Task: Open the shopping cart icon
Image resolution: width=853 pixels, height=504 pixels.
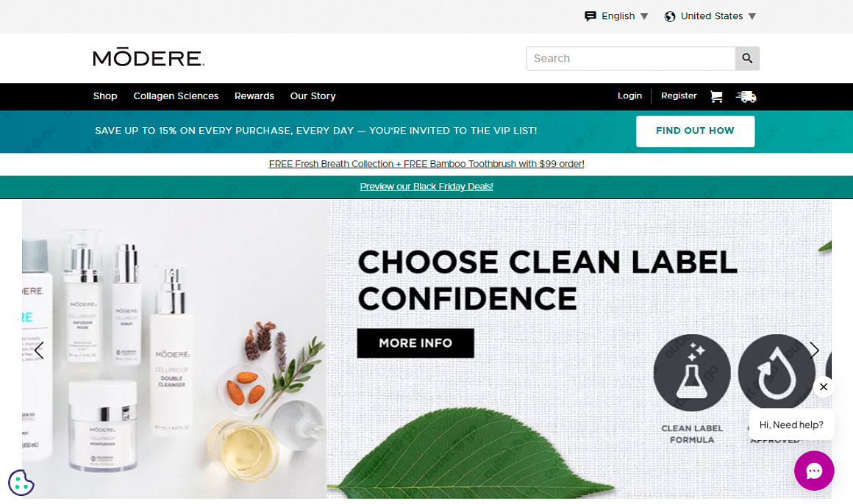Action: [x=716, y=96]
